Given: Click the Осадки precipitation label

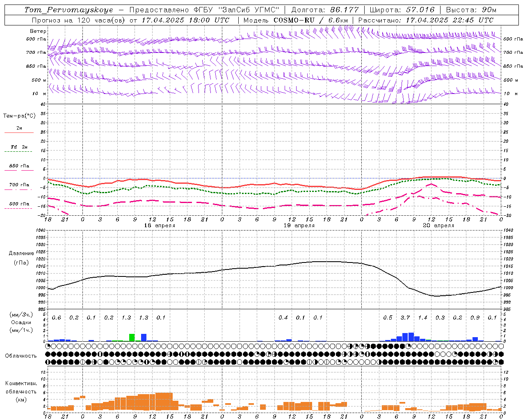Looking at the screenshot, I should click(x=21, y=322).
